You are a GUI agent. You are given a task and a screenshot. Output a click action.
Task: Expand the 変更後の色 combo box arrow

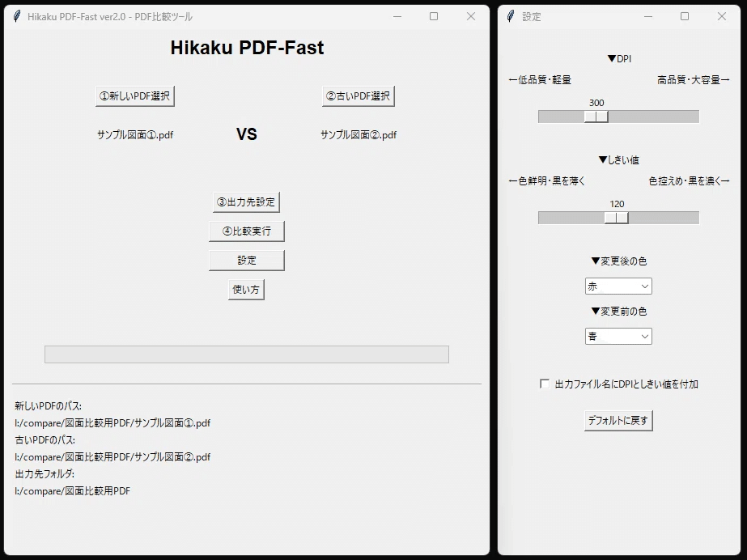[645, 285]
